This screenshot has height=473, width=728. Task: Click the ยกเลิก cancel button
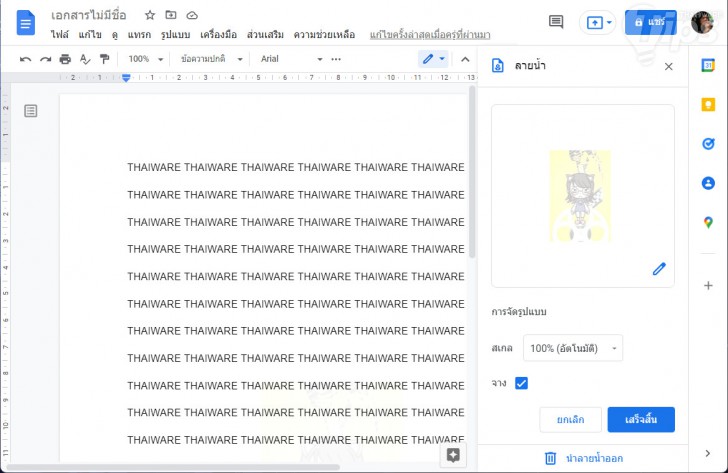(x=570, y=420)
